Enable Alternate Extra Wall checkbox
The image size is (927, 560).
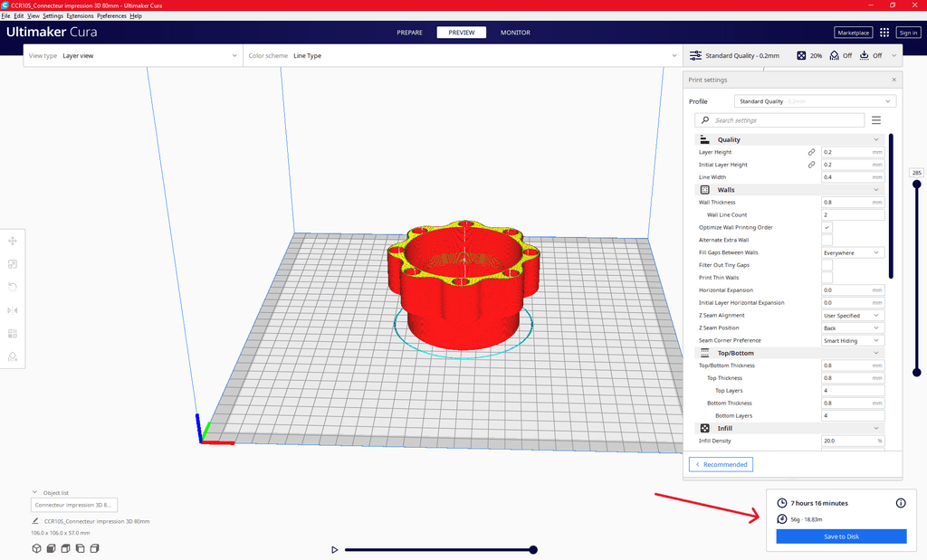pyautogui.click(x=827, y=240)
